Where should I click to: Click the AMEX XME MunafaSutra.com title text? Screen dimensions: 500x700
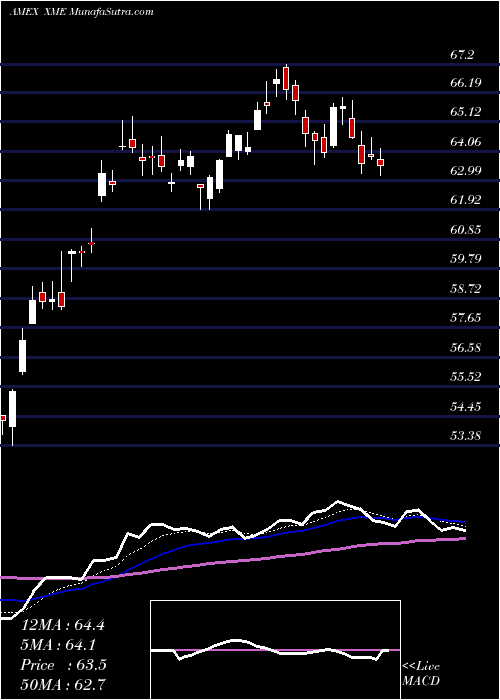[x=81, y=12]
